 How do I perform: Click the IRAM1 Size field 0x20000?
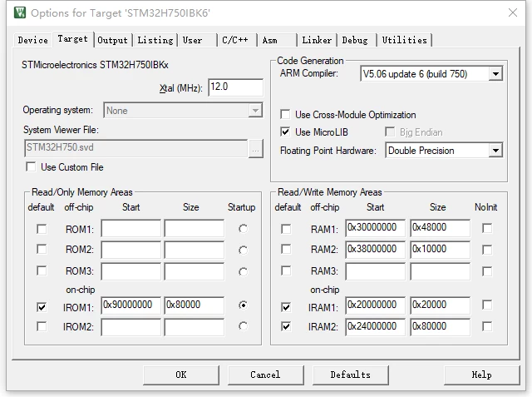pos(440,305)
